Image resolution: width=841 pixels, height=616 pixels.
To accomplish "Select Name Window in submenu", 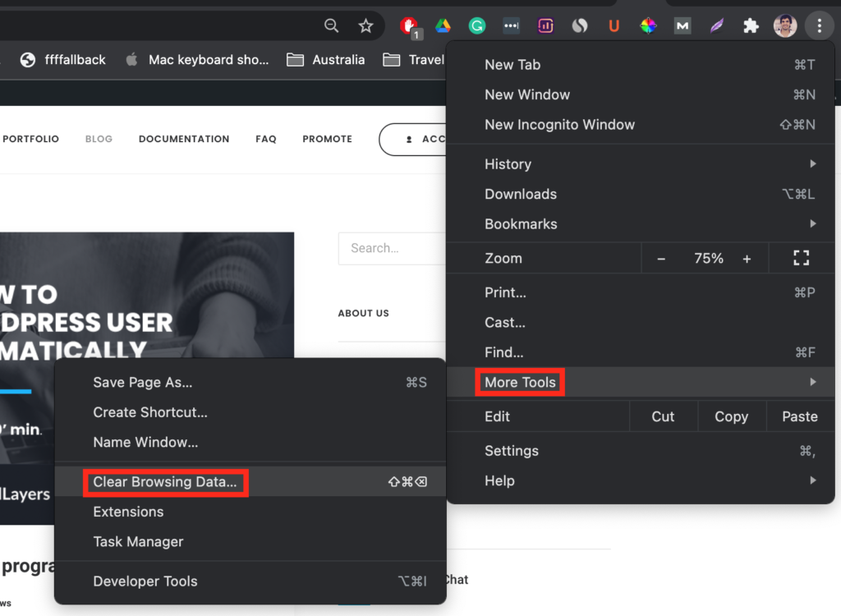I will point(250,442).
